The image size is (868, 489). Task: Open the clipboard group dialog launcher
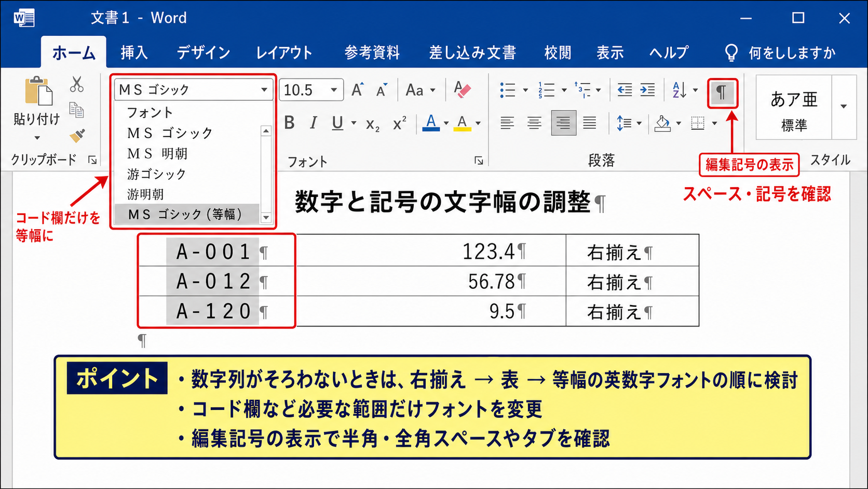(92, 160)
